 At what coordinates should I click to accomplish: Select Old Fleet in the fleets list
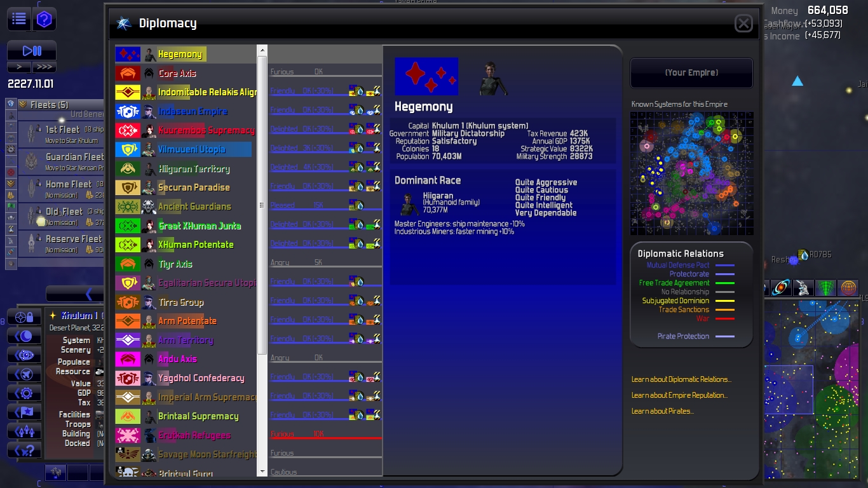61,216
